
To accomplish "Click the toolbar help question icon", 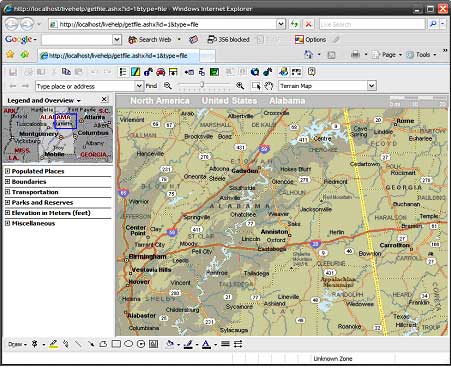I will (x=311, y=72).
